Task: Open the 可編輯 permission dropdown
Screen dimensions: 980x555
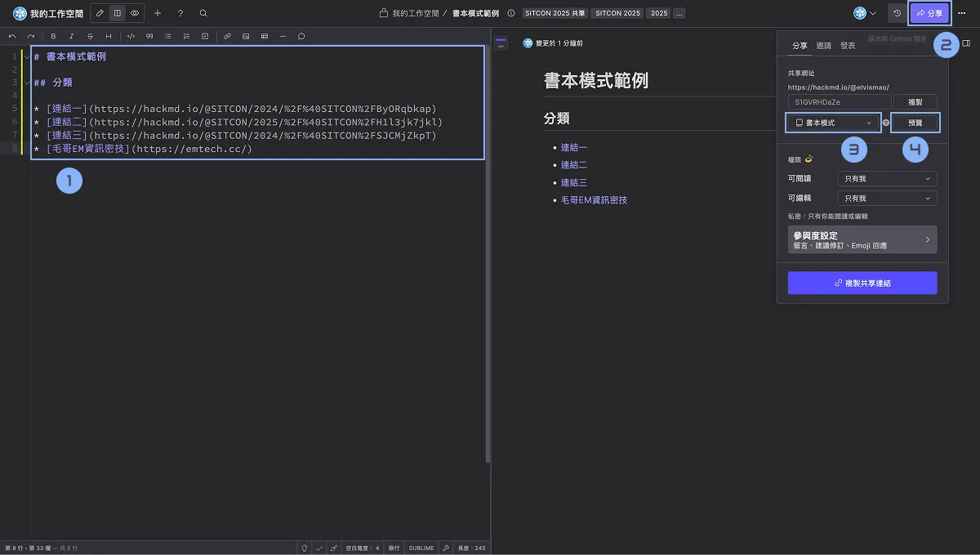Action: point(887,197)
